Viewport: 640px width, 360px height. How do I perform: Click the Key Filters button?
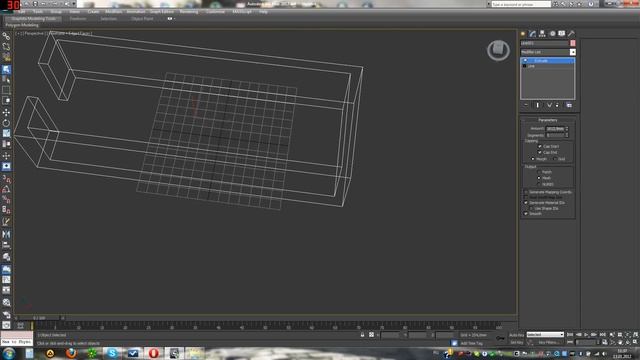pyautogui.click(x=548, y=342)
